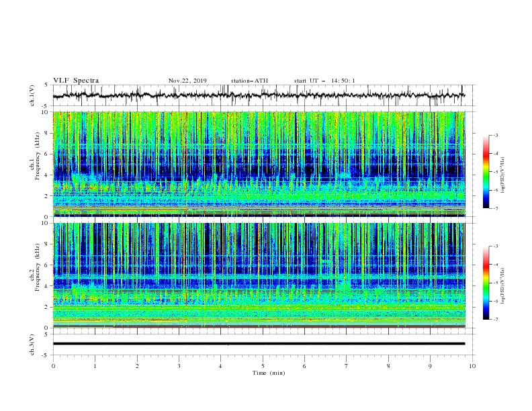Click the '-5' tick on ch.1 color bar
Viewport: 532px width, 411px height.
pos(496,172)
